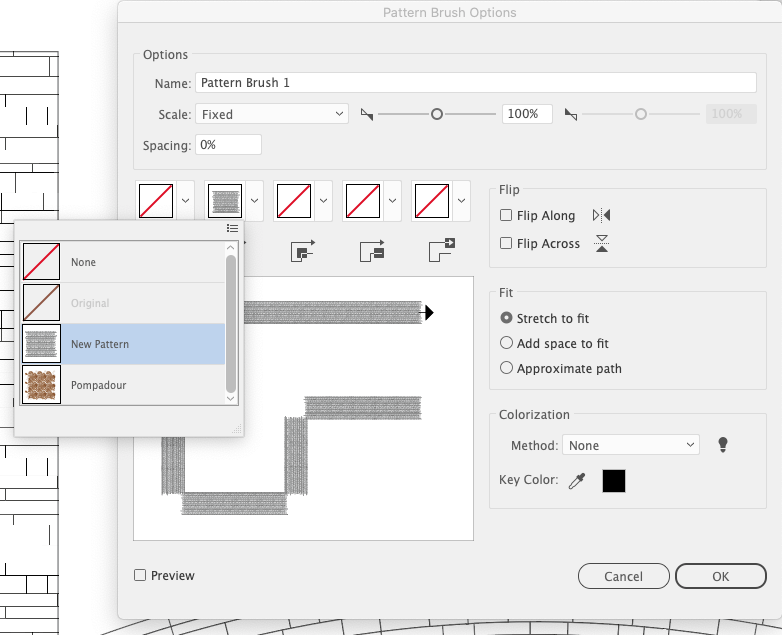Open the pattern list view menu icon

232,229
